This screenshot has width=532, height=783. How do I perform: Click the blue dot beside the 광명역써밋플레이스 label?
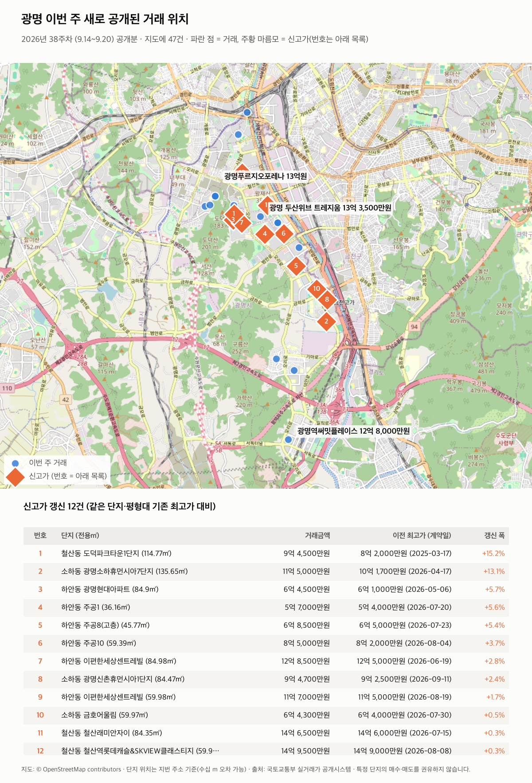[288, 439]
